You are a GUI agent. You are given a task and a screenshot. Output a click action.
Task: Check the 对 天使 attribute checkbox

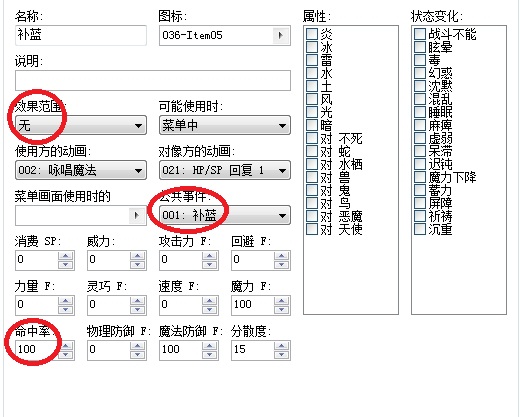(312, 229)
